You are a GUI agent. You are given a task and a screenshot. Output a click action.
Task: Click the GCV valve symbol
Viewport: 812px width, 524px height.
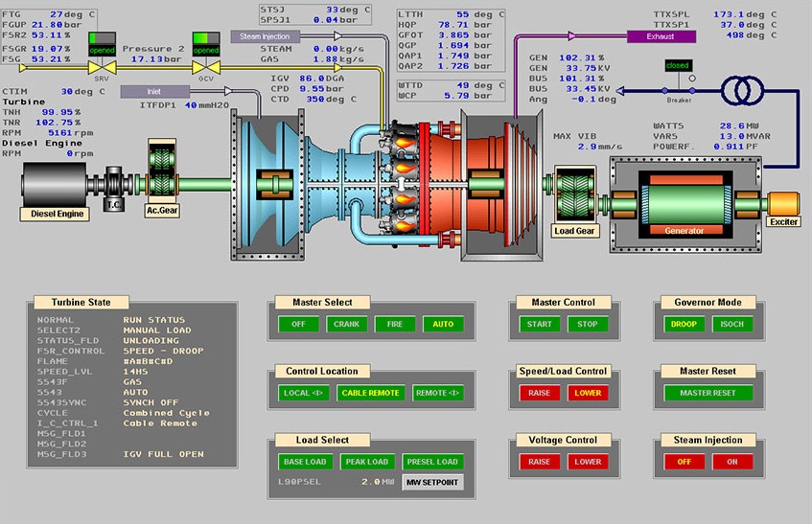coord(206,67)
